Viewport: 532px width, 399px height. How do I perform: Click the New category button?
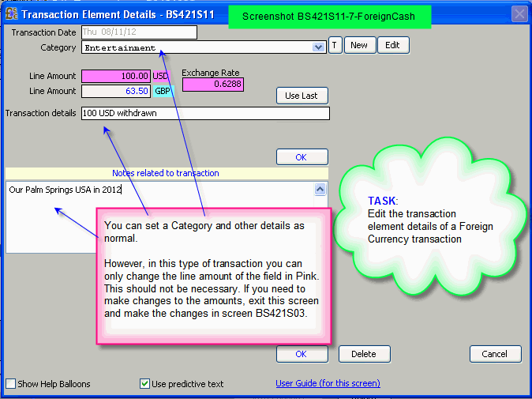coord(360,45)
